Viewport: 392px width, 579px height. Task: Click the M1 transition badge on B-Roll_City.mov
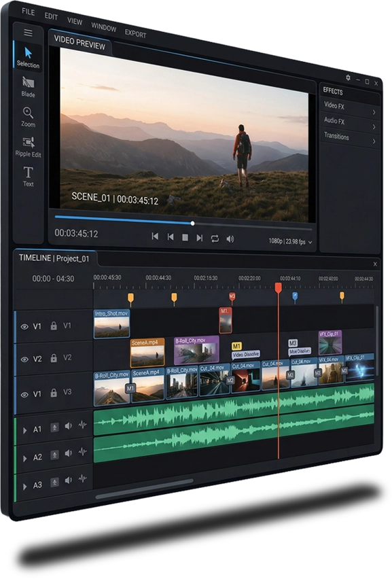point(130,389)
